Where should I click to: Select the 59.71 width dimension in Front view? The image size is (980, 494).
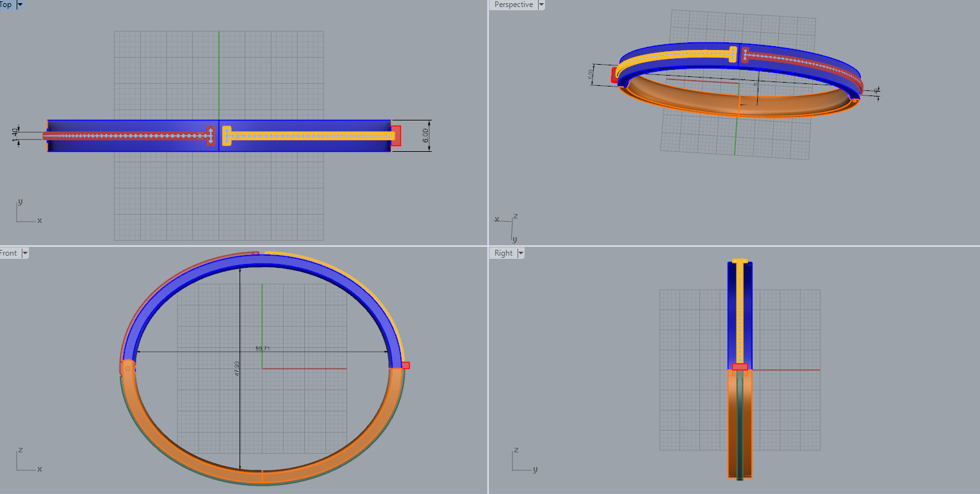(263, 349)
